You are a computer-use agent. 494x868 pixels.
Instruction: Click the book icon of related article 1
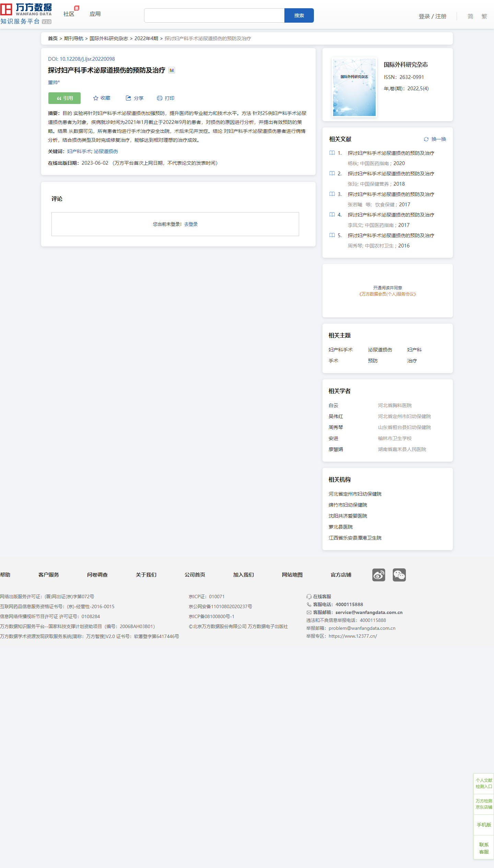(x=332, y=153)
